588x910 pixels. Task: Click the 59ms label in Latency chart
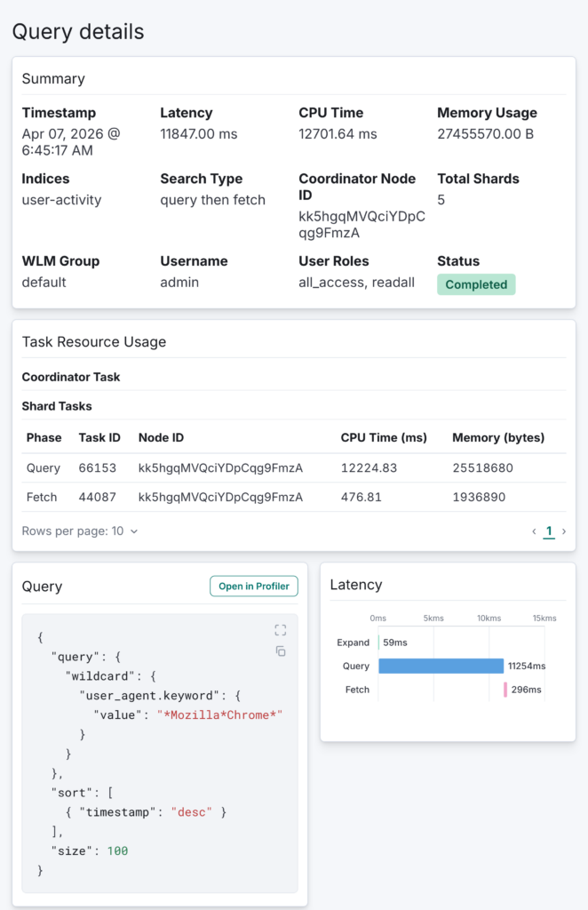pos(395,643)
